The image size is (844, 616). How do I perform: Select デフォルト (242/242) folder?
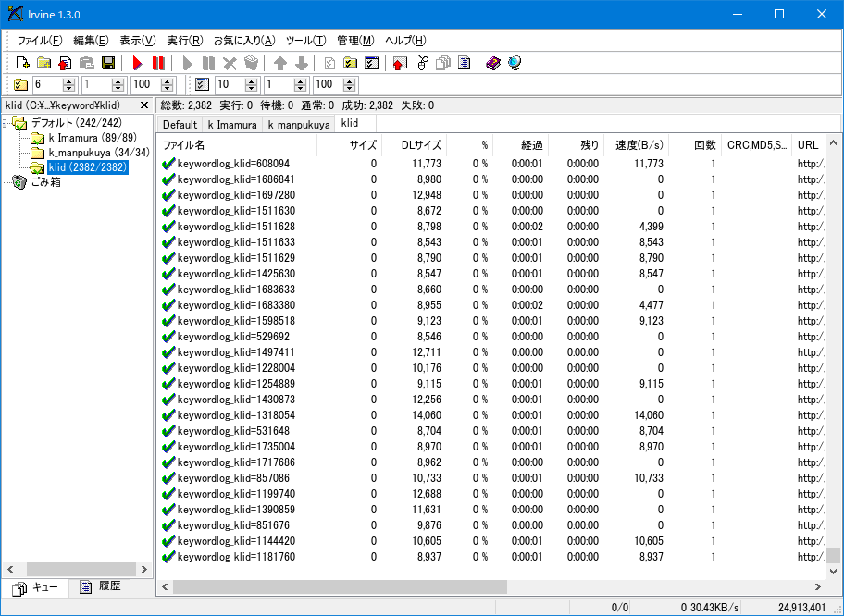pos(77,123)
